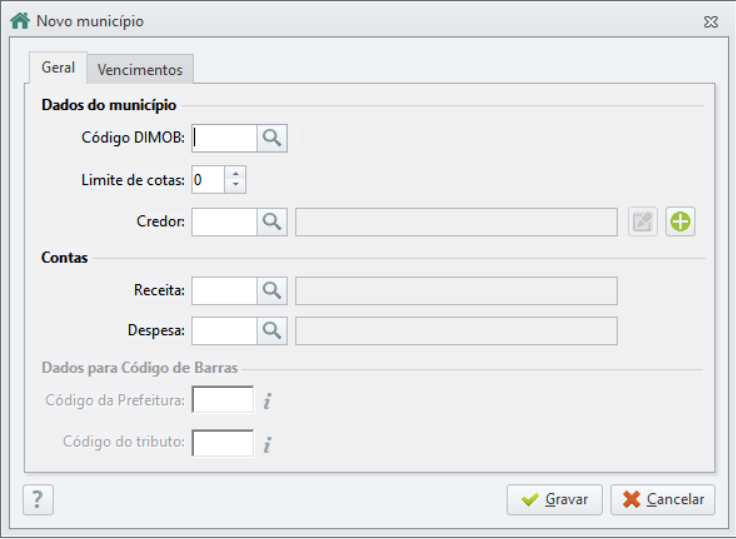Open the Código DIMOB search lookup
736x539 pixels.
tap(272, 138)
